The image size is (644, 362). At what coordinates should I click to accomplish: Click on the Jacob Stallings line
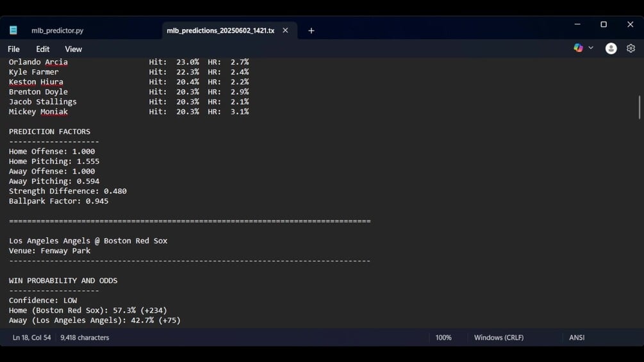[x=129, y=102]
